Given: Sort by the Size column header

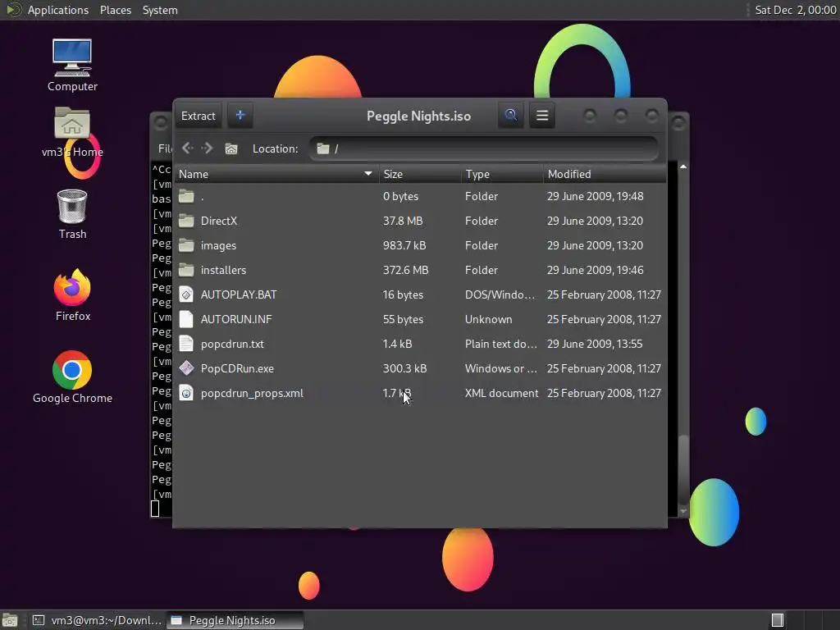Looking at the screenshot, I should point(420,174).
